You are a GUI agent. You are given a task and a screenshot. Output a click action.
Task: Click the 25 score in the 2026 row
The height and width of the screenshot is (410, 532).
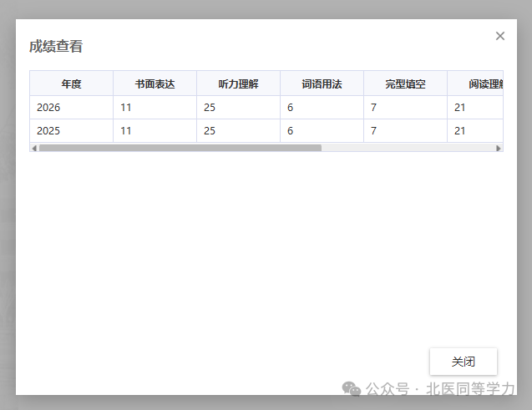click(x=238, y=108)
